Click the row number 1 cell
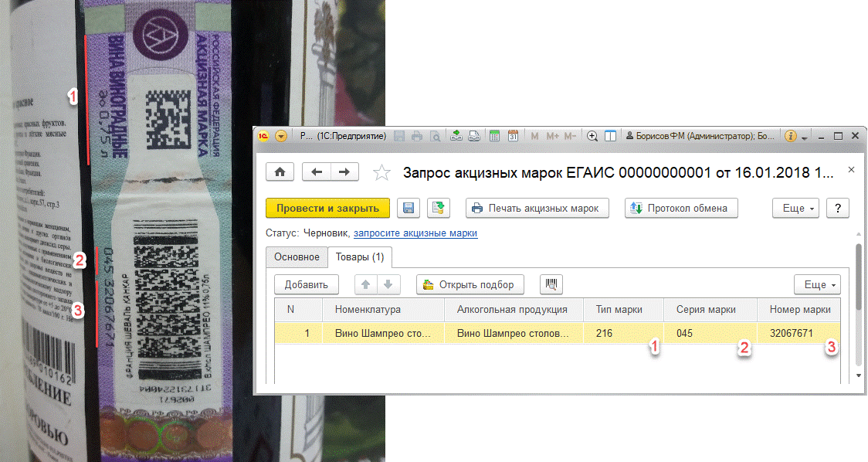 (x=298, y=334)
